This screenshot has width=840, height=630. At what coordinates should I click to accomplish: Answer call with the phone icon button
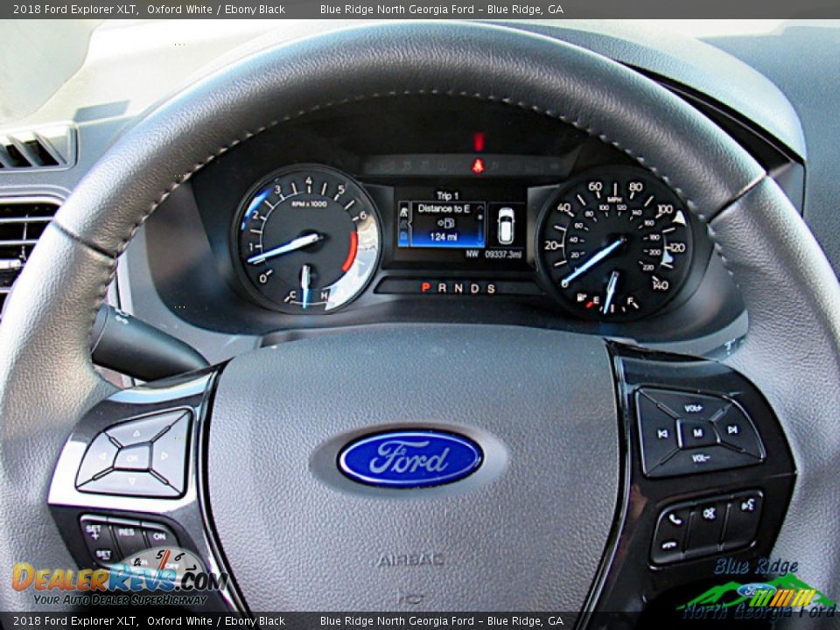pos(675,519)
